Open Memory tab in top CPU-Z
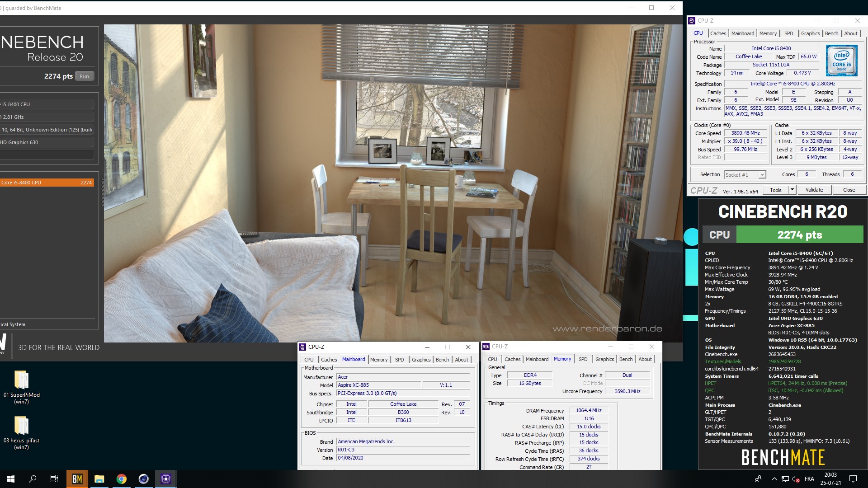The width and height of the screenshot is (868, 488). tap(768, 33)
